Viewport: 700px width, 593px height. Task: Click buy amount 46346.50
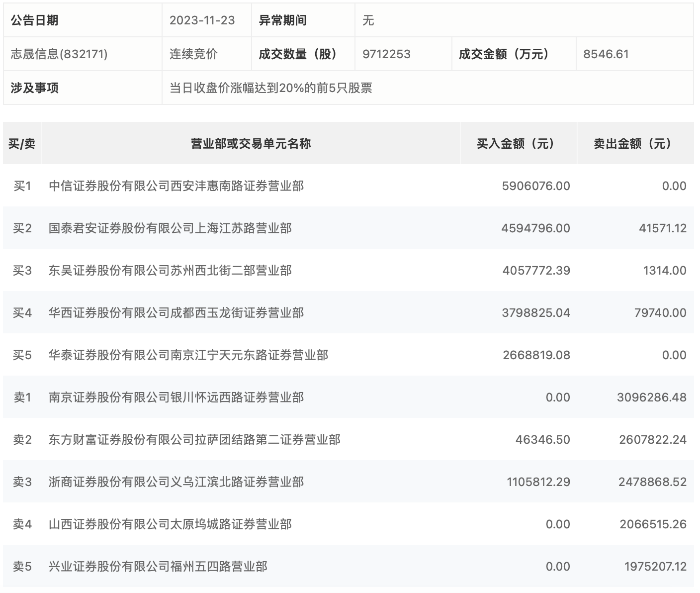click(543, 440)
